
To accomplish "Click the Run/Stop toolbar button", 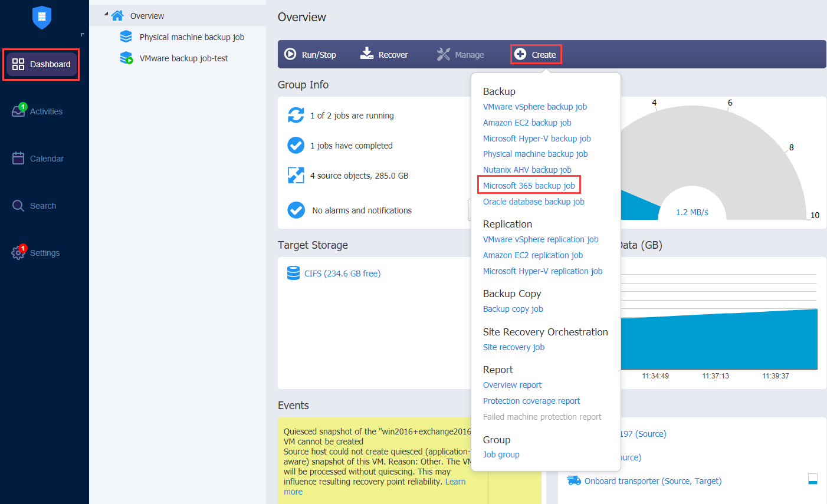I will (x=310, y=54).
